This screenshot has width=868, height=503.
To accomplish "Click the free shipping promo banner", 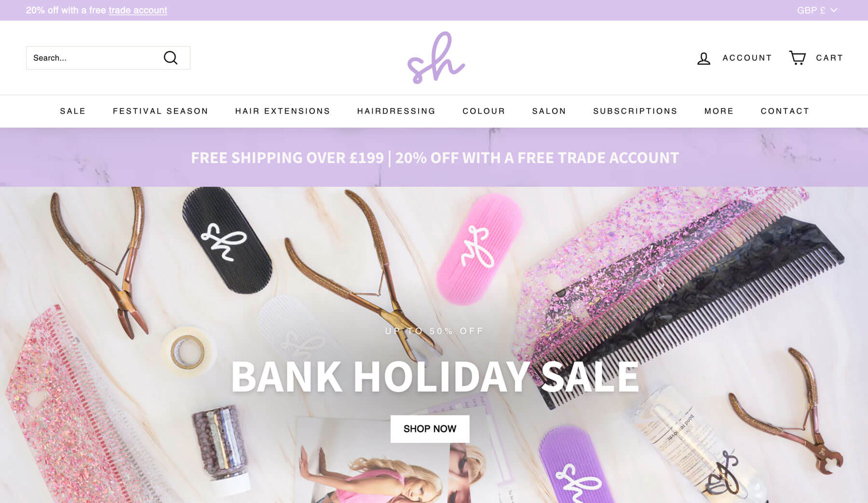I will [x=434, y=158].
